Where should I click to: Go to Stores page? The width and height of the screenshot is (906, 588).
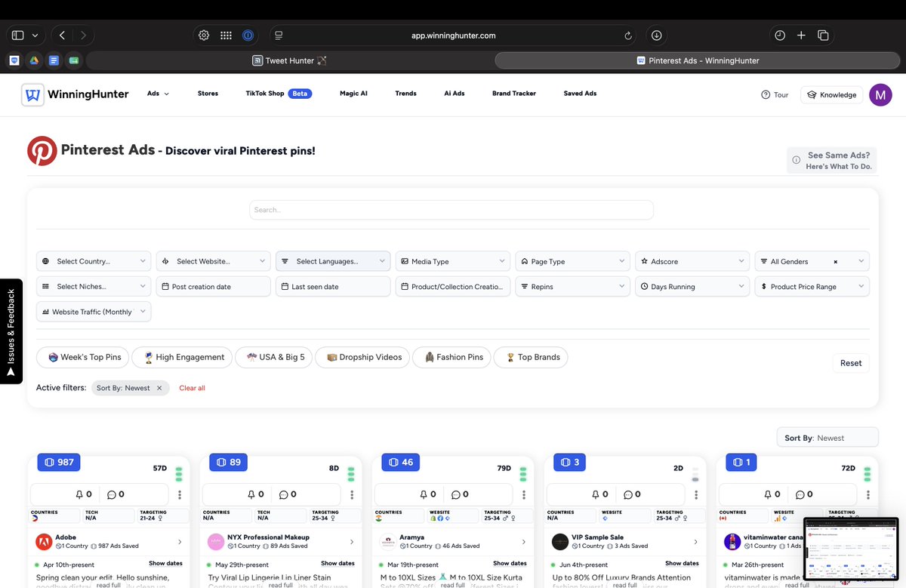[208, 94]
